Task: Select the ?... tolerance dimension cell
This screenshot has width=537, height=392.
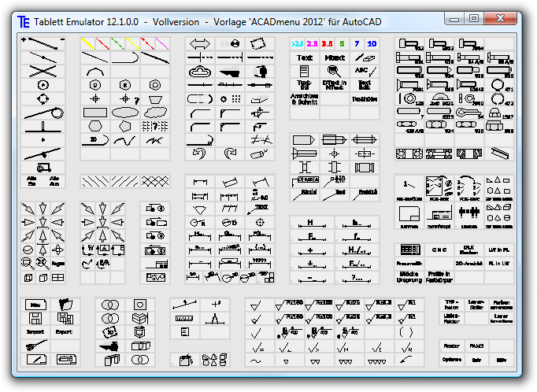Action: tap(357, 278)
